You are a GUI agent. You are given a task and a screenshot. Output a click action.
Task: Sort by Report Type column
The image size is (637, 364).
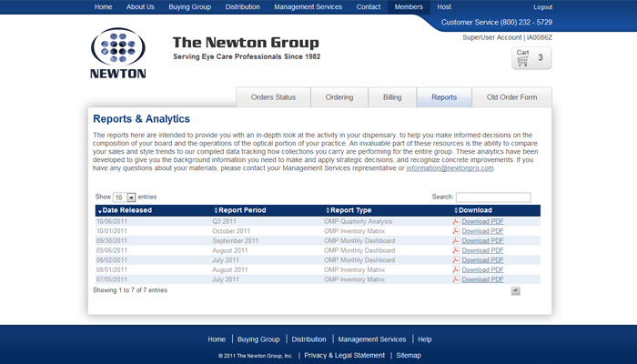349,210
